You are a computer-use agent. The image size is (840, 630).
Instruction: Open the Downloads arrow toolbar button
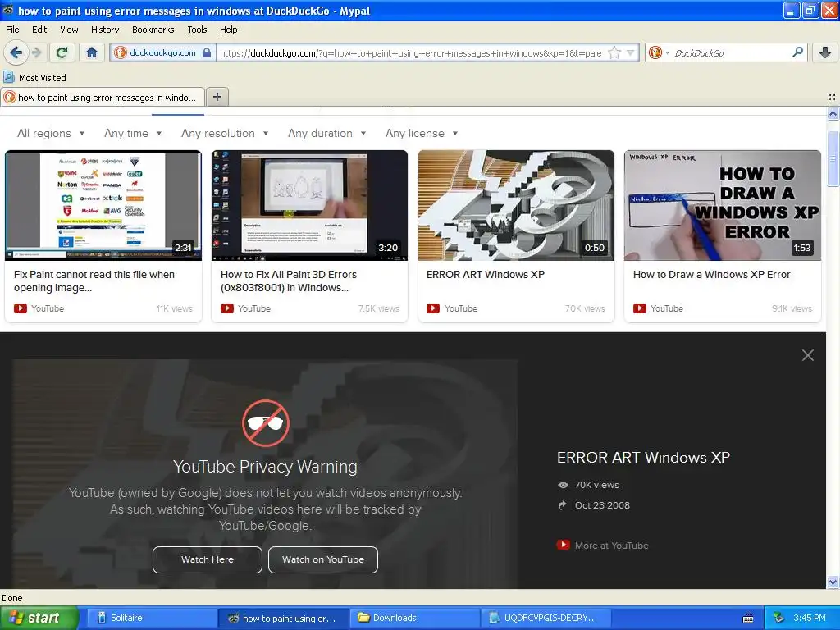(825, 52)
